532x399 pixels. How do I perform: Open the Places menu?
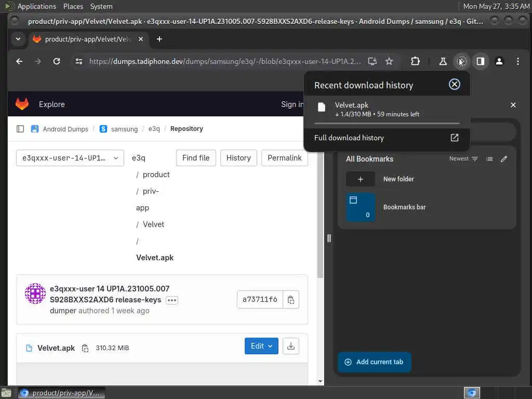coord(73,6)
